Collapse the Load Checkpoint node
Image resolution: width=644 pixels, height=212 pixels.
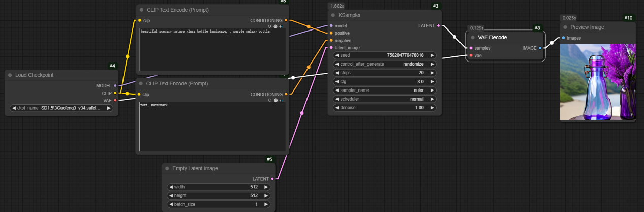click(10, 75)
